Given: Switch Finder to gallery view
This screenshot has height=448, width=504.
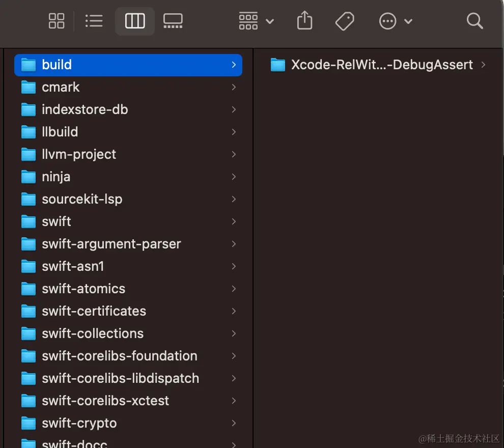Looking at the screenshot, I should pos(173,21).
